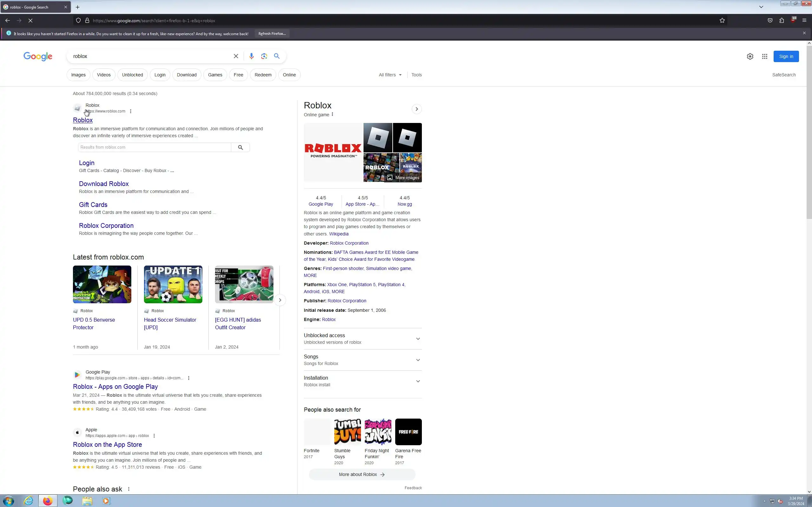
Task: Select the Videos filter chip
Action: 104,75
